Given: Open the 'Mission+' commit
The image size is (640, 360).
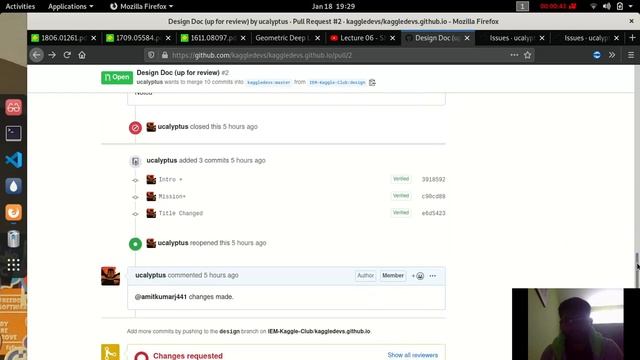Looking at the screenshot, I should coord(172,197).
